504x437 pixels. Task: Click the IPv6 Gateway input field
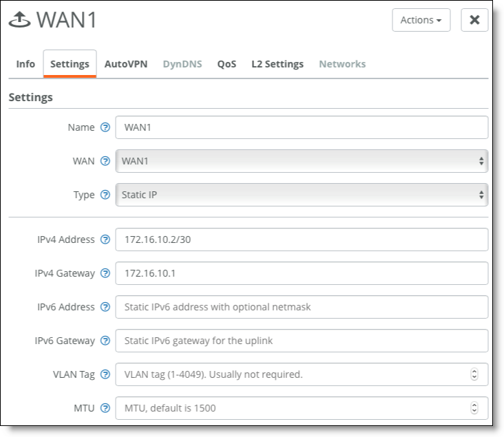pyautogui.click(x=302, y=341)
